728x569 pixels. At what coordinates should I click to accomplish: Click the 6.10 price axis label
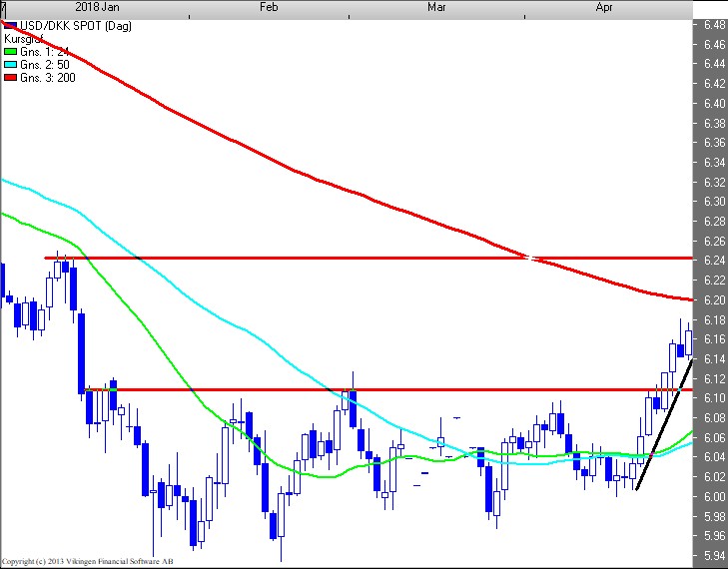(713, 398)
